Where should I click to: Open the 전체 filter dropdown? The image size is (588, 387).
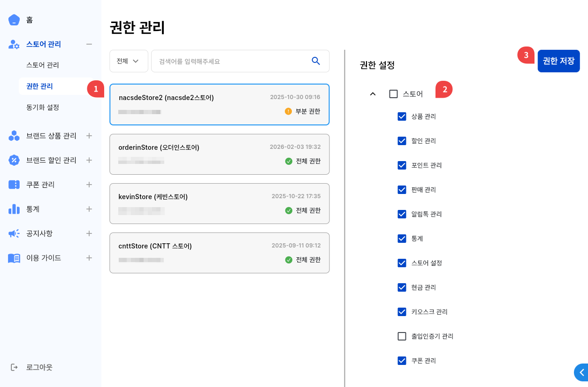coord(129,61)
